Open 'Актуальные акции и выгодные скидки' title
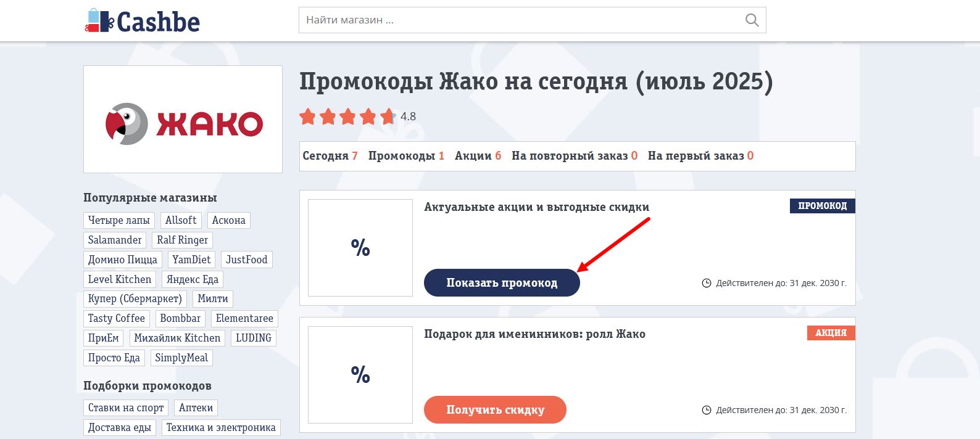This screenshot has width=980, height=439. pos(536,207)
